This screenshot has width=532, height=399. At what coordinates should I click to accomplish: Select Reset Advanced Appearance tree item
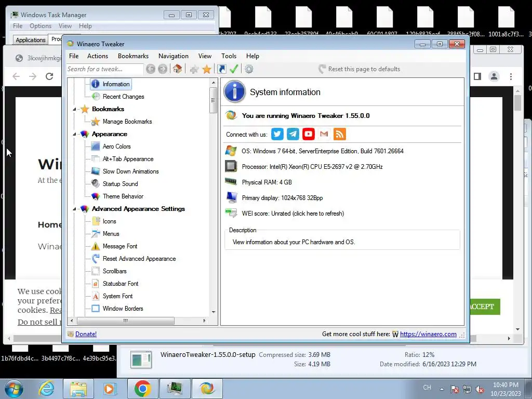coord(139,259)
